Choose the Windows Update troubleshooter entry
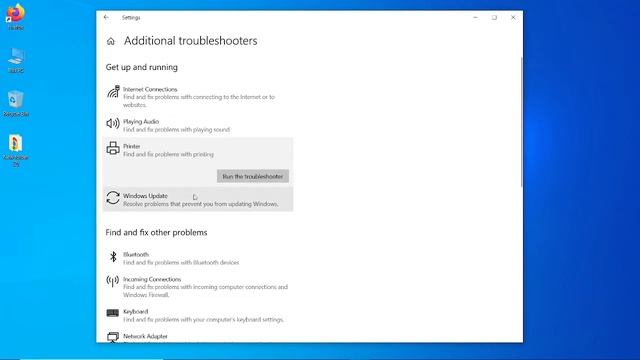640x360 pixels. (x=198, y=200)
